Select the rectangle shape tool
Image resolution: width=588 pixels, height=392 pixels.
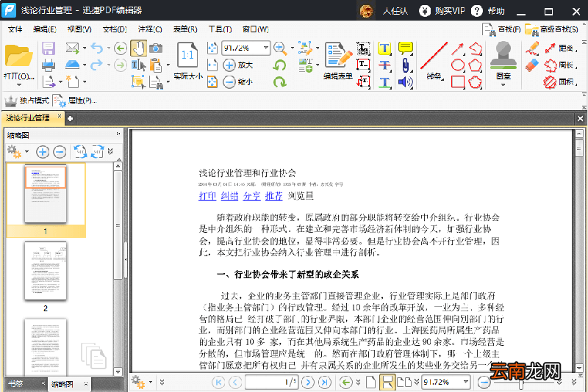[x=457, y=81]
